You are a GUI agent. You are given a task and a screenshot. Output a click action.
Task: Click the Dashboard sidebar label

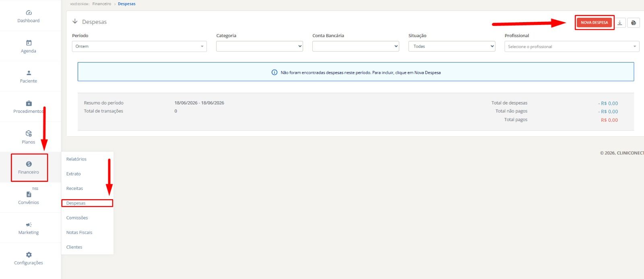click(x=29, y=21)
